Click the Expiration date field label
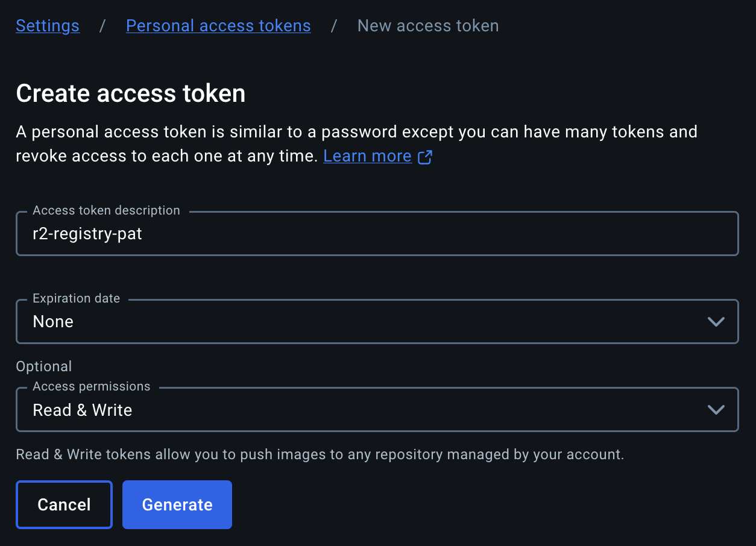The image size is (756, 546). [x=76, y=298]
